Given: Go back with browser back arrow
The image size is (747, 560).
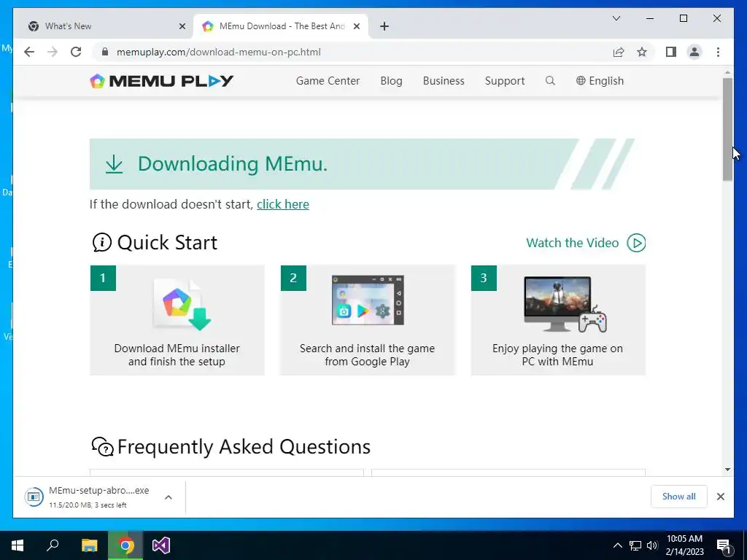Looking at the screenshot, I should point(29,52).
